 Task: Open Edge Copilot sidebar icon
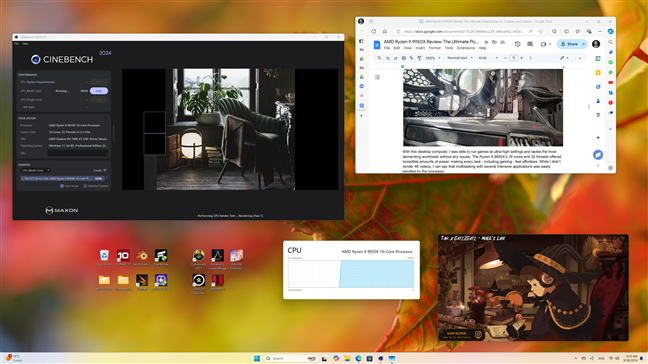[x=610, y=31]
